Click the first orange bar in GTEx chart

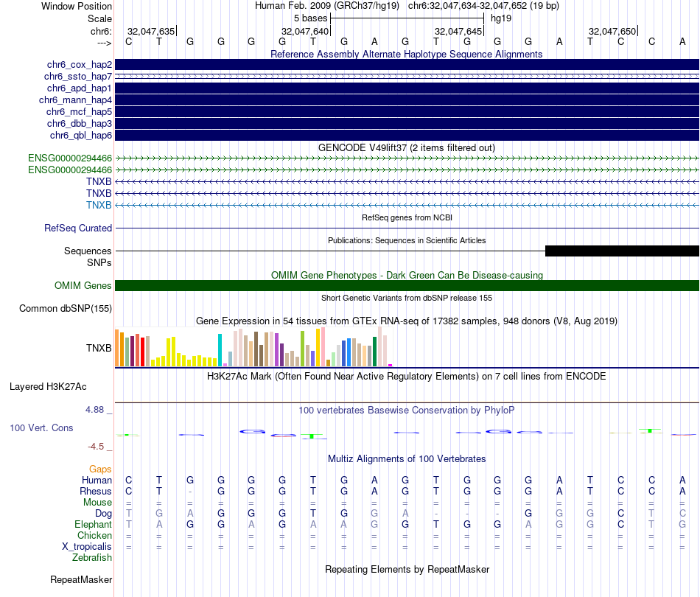coord(118,348)
